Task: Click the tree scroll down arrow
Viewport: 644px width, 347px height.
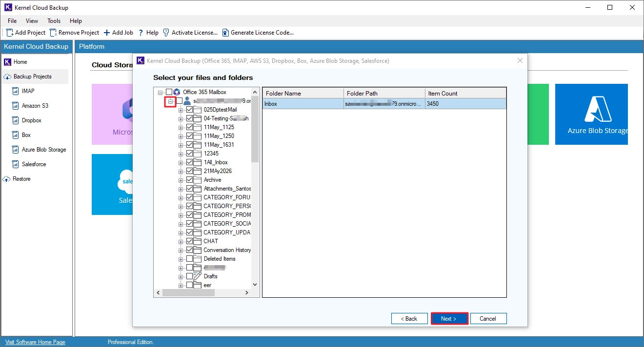Action: click(255, 285)
